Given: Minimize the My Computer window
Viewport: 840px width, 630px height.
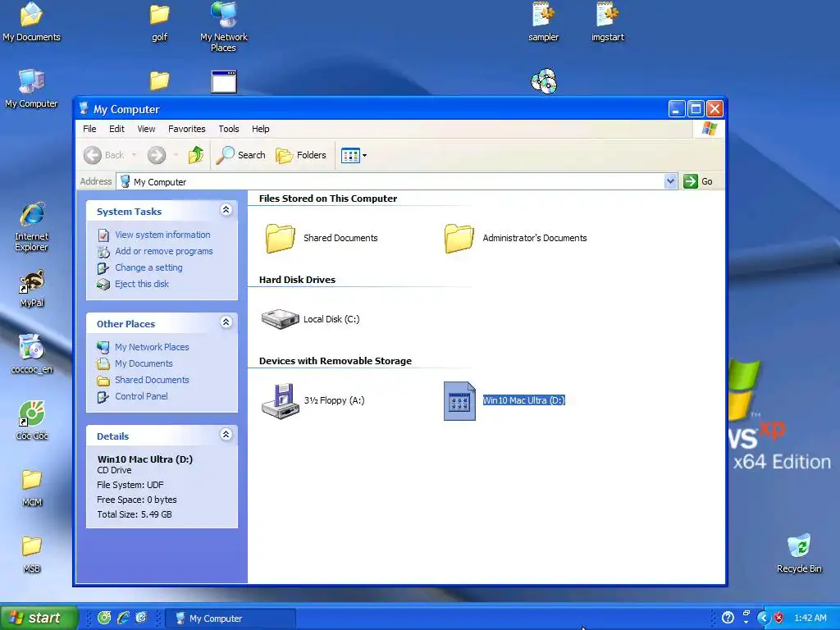Looking at the screenshot, I should click(677, 109).
